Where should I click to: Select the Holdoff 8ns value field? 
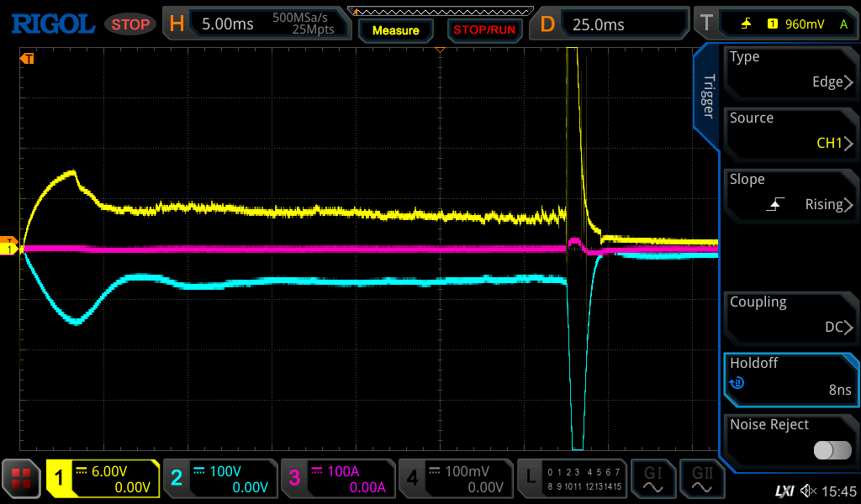pos(790,377)
